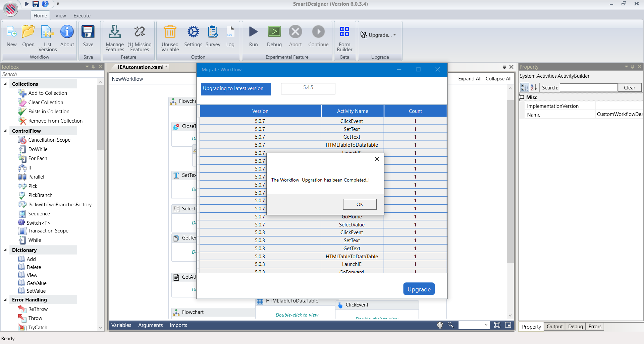Click the Unused Variable trash icon
644x344 pixels.
click(x=170, y=32)
